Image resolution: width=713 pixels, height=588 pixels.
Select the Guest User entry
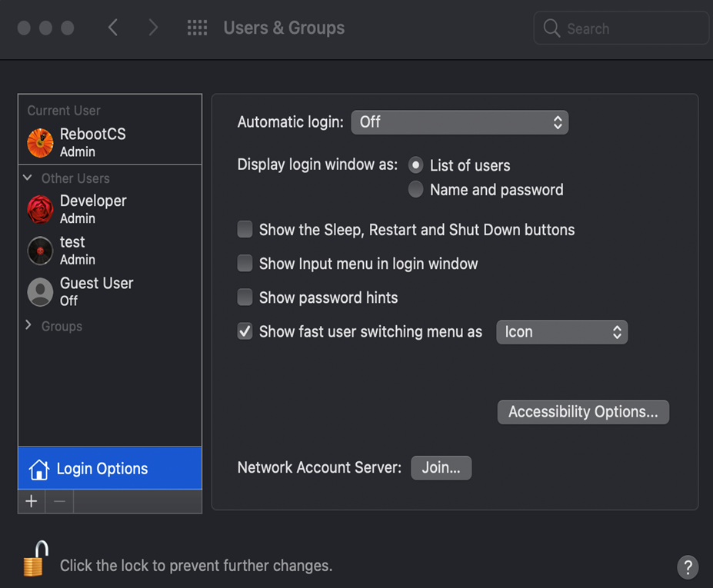pyautogui.click(x=96, y=291)
